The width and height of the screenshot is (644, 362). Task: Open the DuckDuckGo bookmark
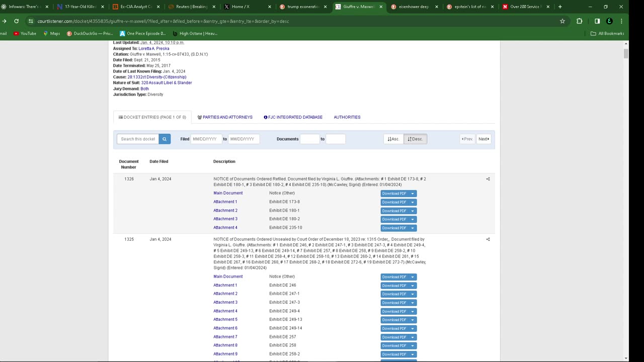click(x=90, y=33)
